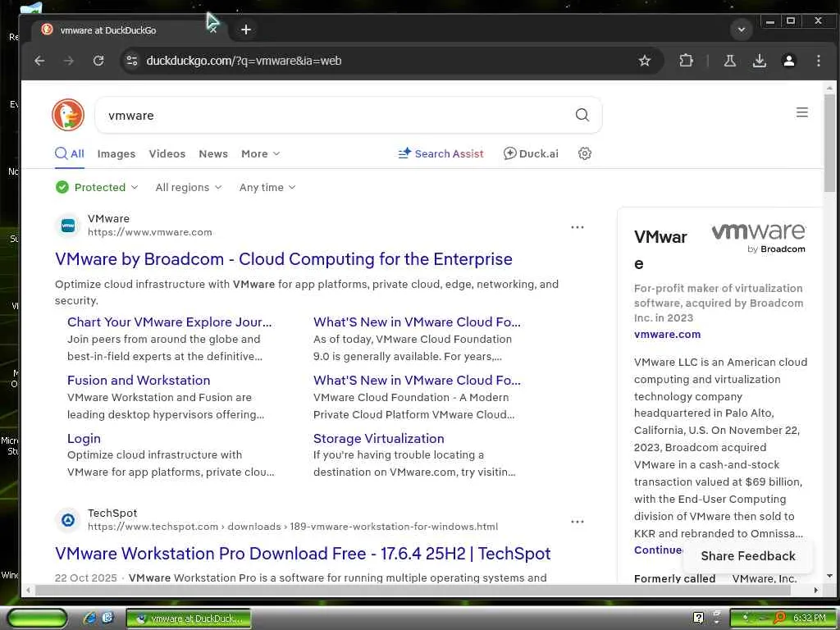Click the search magnifier icon in search box
Screen dimensions: 840x630
click(x=582, y=115)
